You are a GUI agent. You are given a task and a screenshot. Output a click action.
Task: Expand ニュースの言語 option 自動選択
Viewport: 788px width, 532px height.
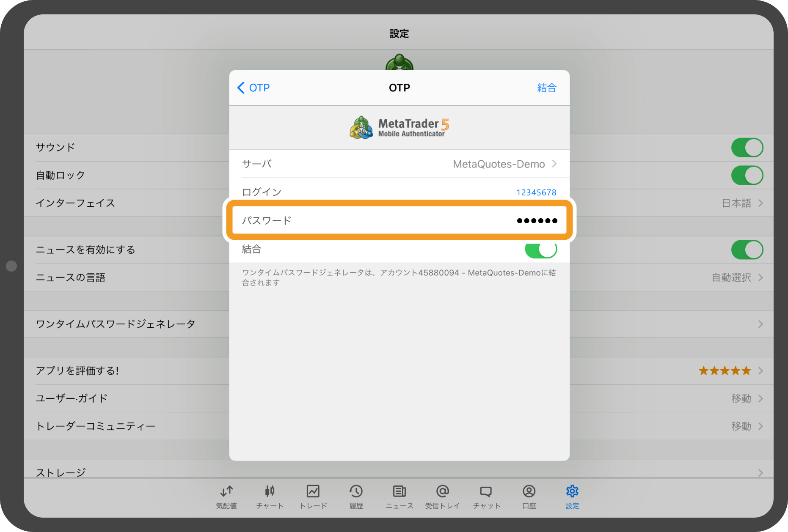pos(738,277)
